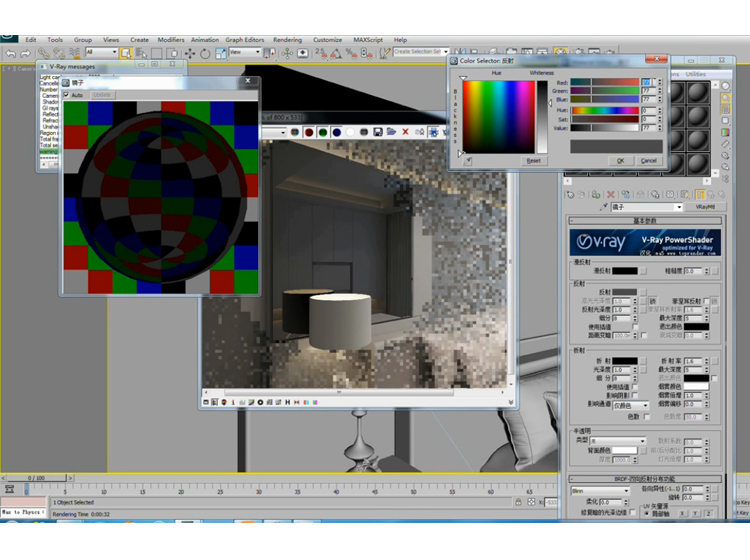
Task: Pick material from object eyedropper
Action: [x=604, y=207]
